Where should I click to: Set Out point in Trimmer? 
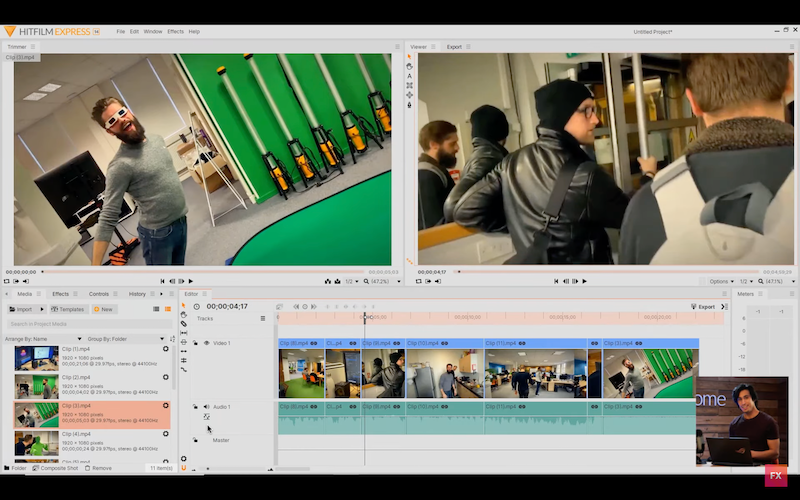pyautogui.click(x=26, y=281)
